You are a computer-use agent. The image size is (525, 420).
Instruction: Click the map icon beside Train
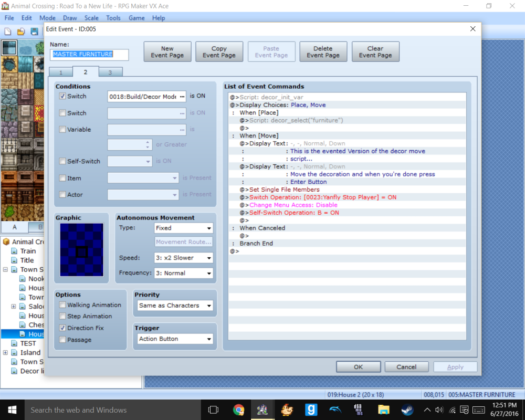point(14,251)
